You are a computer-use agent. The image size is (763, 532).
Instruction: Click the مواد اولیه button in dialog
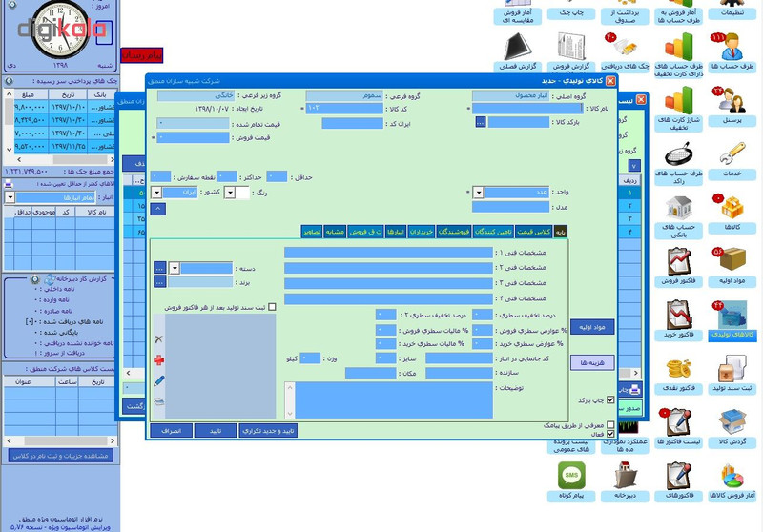click(592, 327)
